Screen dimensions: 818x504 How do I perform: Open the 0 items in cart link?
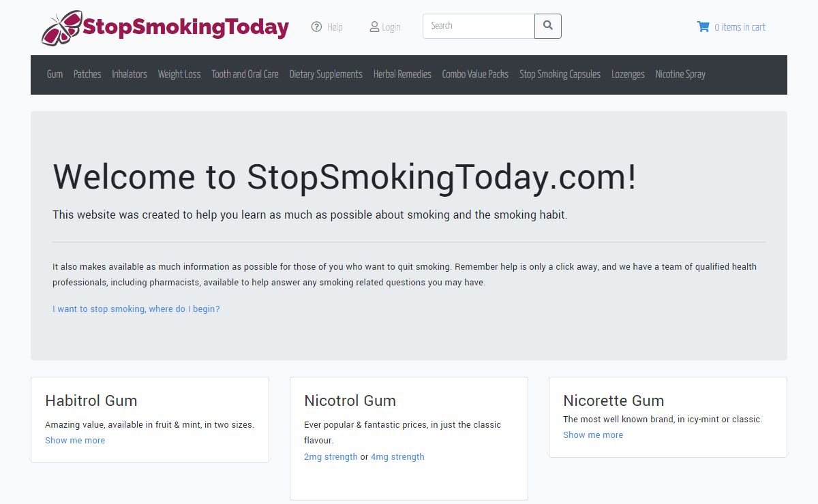(x=740, y=27)
